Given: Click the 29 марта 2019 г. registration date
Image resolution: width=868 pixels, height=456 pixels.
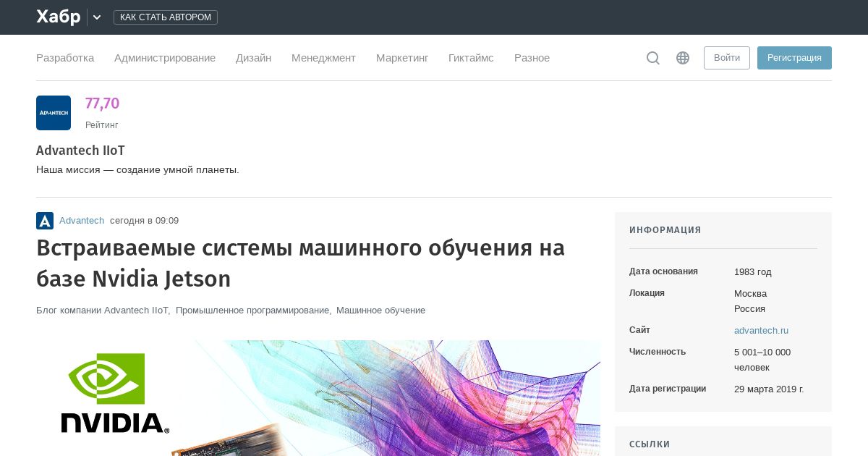Looking at the screenshot, I should point(769,389).
